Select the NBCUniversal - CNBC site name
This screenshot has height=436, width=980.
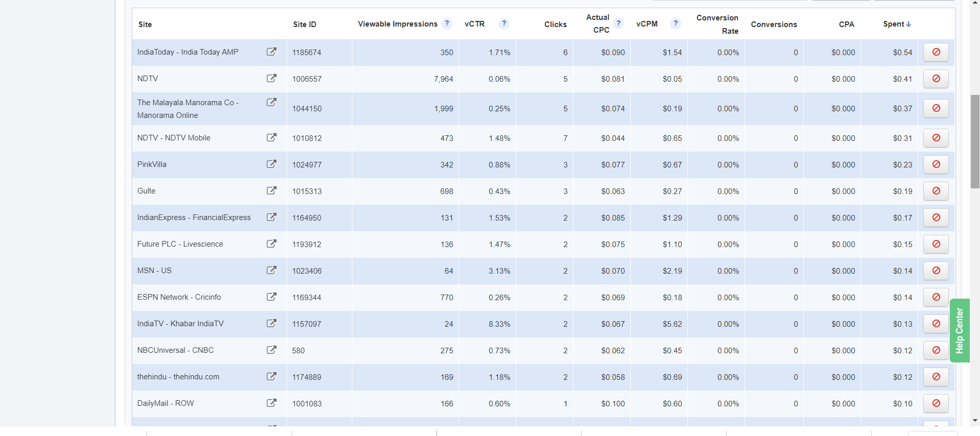click(175, 350)
